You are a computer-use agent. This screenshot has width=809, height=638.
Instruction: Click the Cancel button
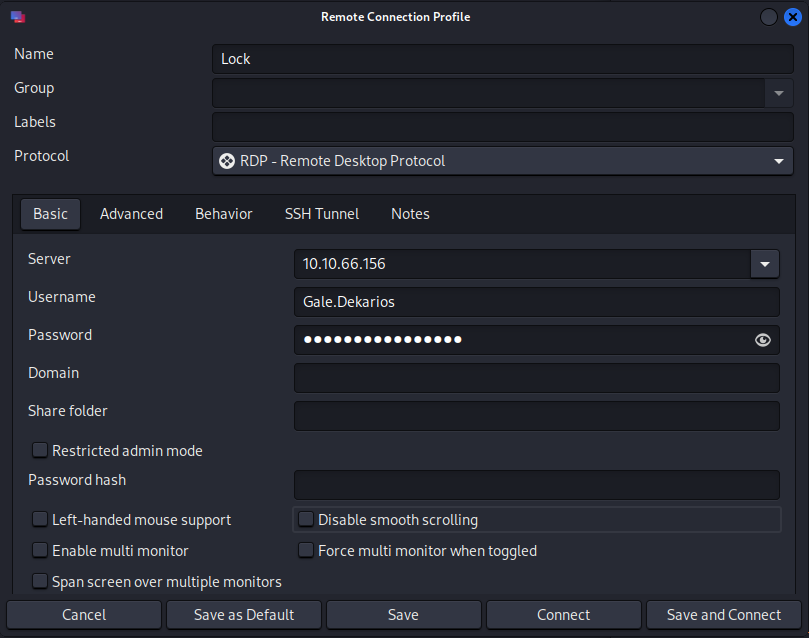click(84, 615)
